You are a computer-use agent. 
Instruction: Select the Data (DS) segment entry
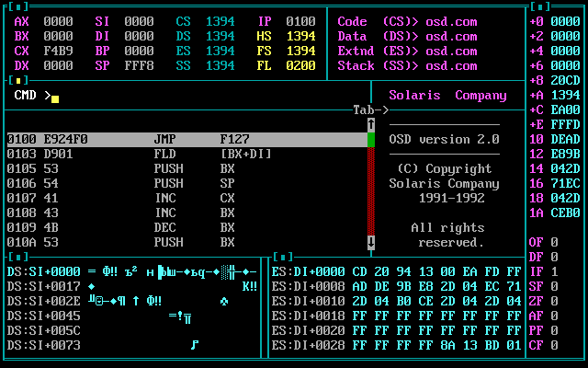[407, 36]
